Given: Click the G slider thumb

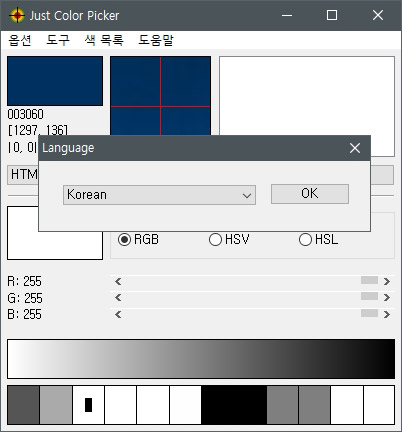Looking at the screenshot, I should 369,296.
